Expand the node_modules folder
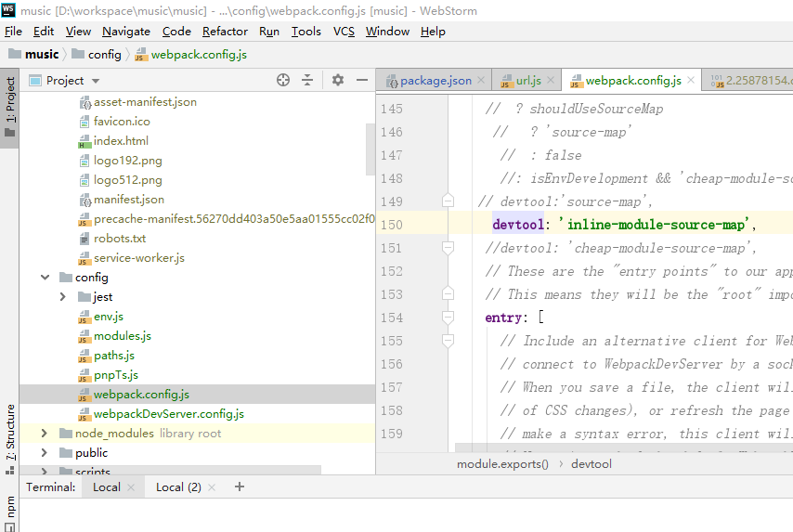Viewport: 793px width, 532px height. click(x=44, y=434)
